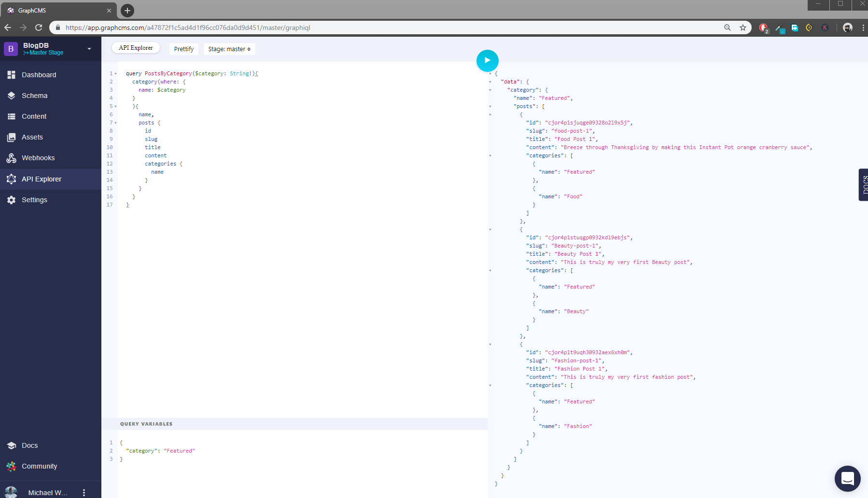This screenshot has height=498, width=868.
Task: Switch to the API Explorer tab
Action: (136, 47)
